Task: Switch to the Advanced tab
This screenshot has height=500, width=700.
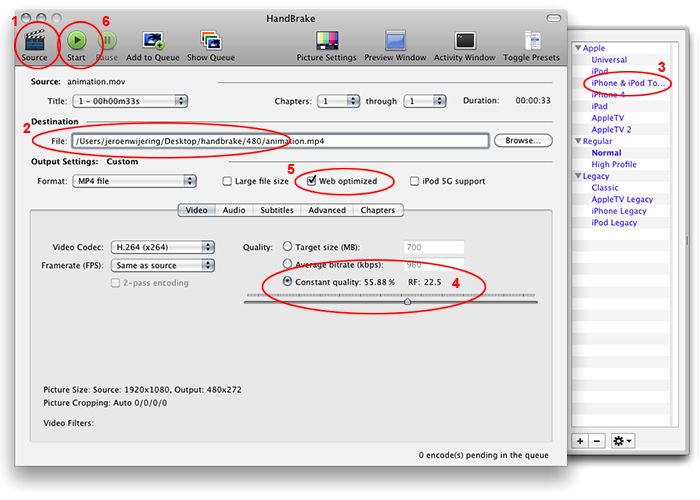Action: point(327,210)
